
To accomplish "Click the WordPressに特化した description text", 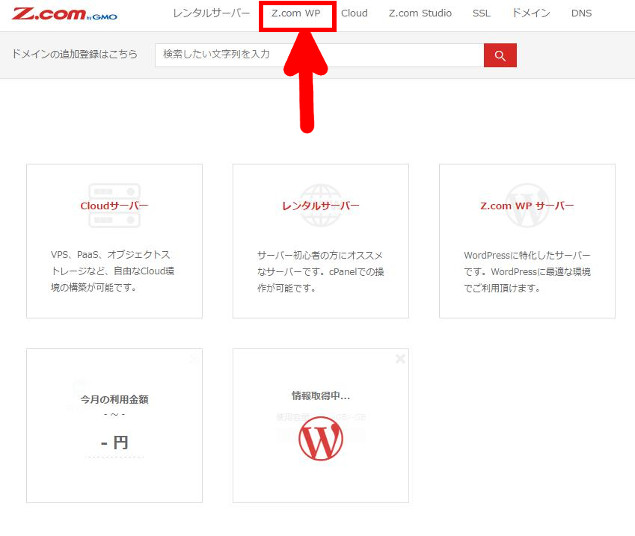I will pos(527,272).
